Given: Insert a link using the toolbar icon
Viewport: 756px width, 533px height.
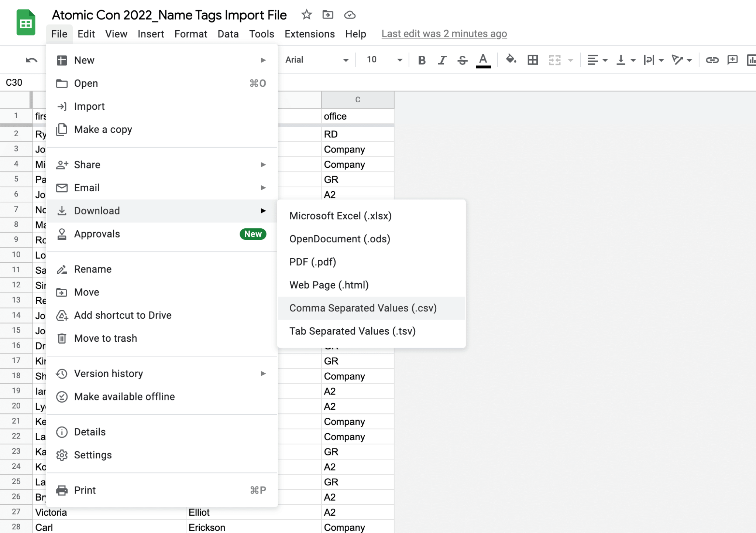Looking at the screenshot, I should pos(712,59).
